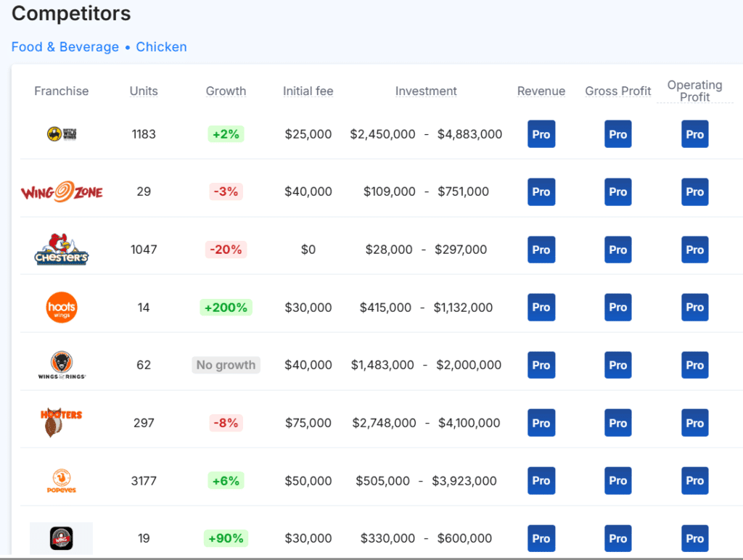Click the $75,000 initial fee value

[308, 423]
